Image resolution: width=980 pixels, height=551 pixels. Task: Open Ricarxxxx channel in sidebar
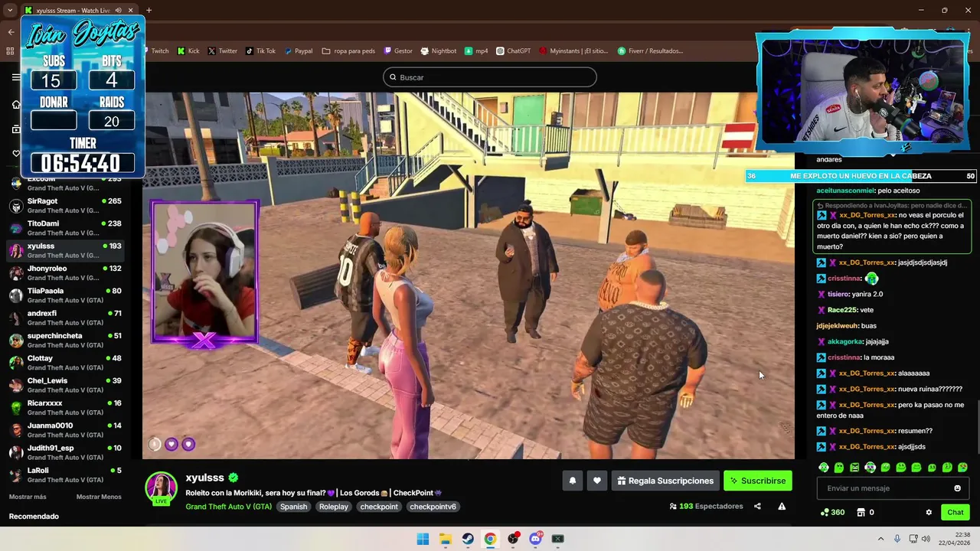tap(65, 407)
